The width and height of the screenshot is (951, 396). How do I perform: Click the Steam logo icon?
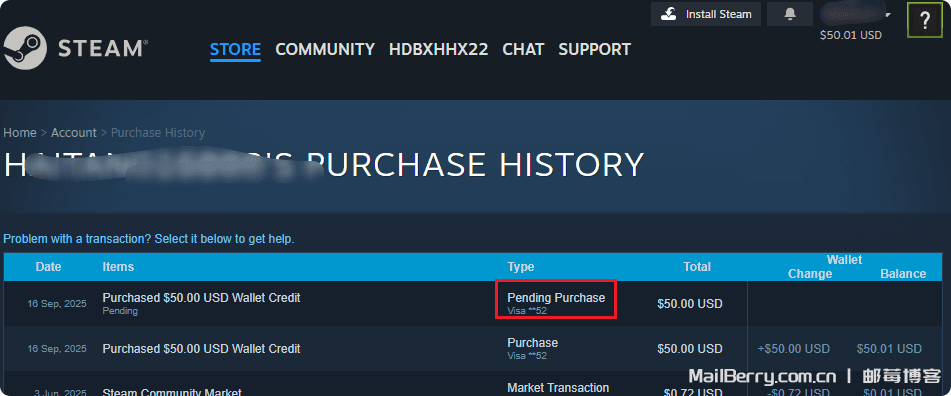pos(25,49)
